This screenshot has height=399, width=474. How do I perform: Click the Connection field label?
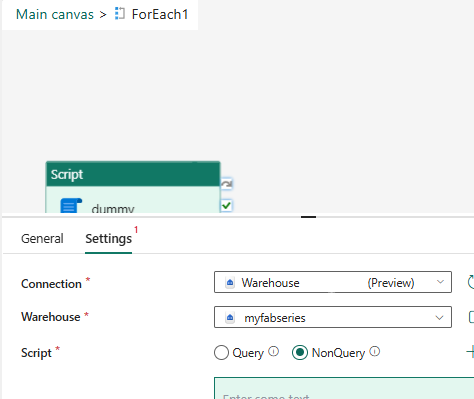[x=51, y=284]
